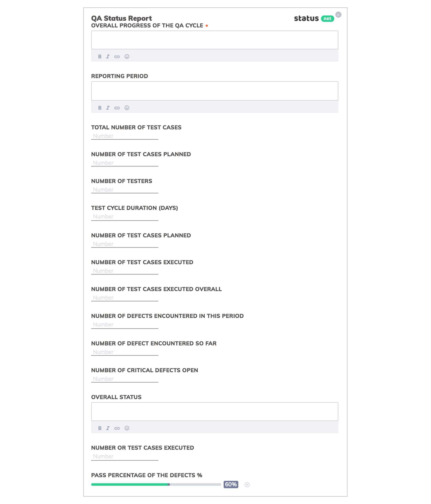Image resolution: width=431 pixels, height=504 pixels.
Task: Click the Emoji icon in Reporting Period toolbar
Action: coord(127,107)
